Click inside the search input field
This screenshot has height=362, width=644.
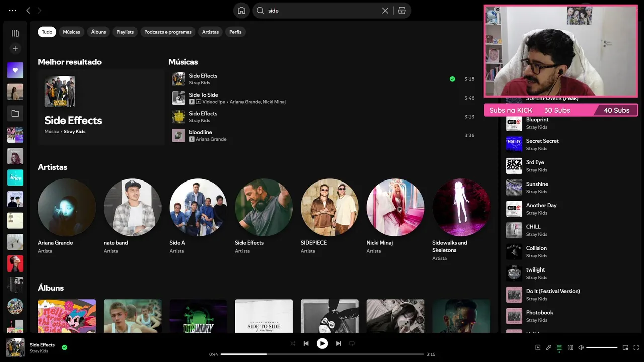pyautogui.click(x=322, y=11)
